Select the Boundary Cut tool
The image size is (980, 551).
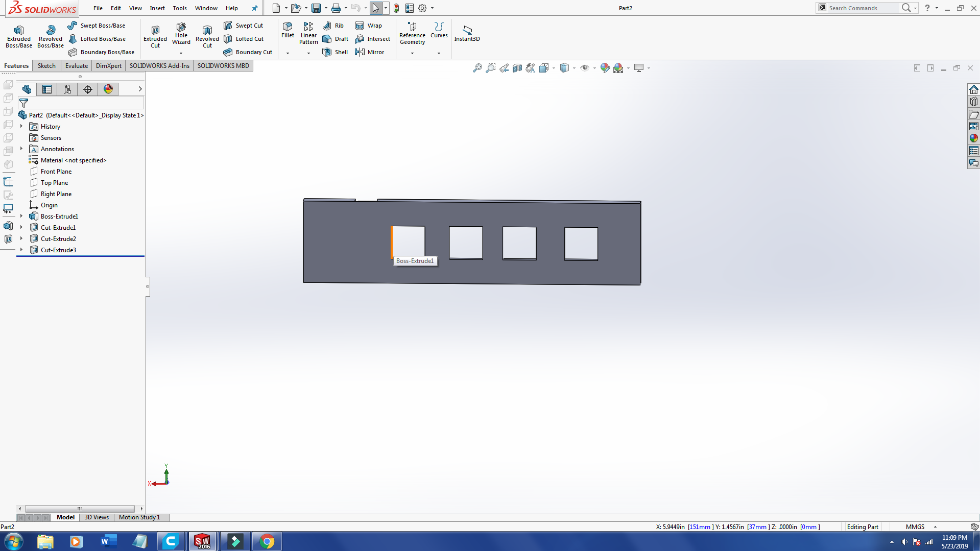(x=248, y=52)
